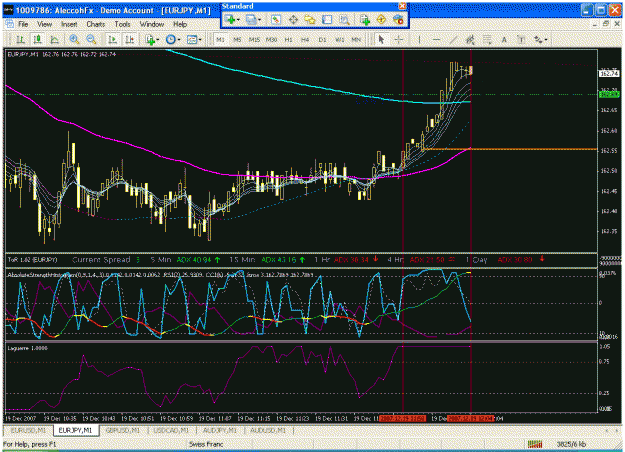Select the MN monthly timeframe
Viewport: 625px width, 452px height.
356,39
